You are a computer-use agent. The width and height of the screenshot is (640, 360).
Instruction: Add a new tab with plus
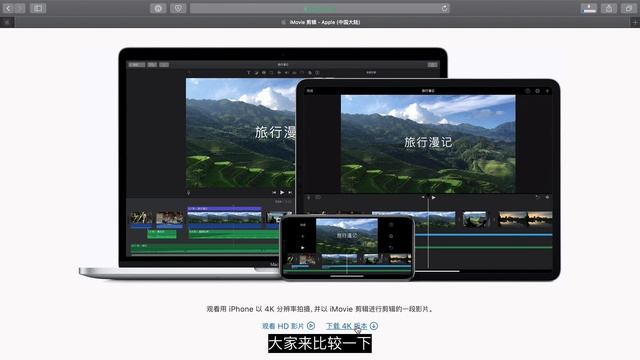click(635, 22)
